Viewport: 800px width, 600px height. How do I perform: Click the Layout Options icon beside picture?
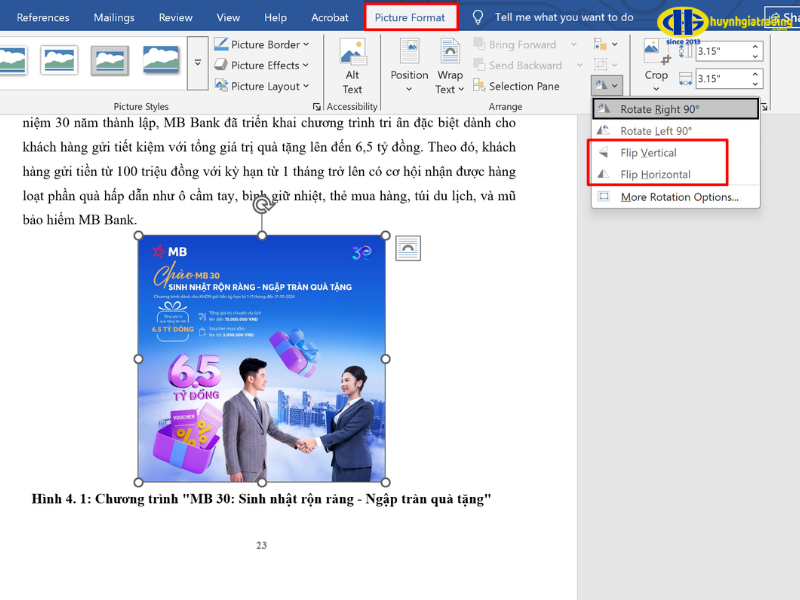[408, 248]
